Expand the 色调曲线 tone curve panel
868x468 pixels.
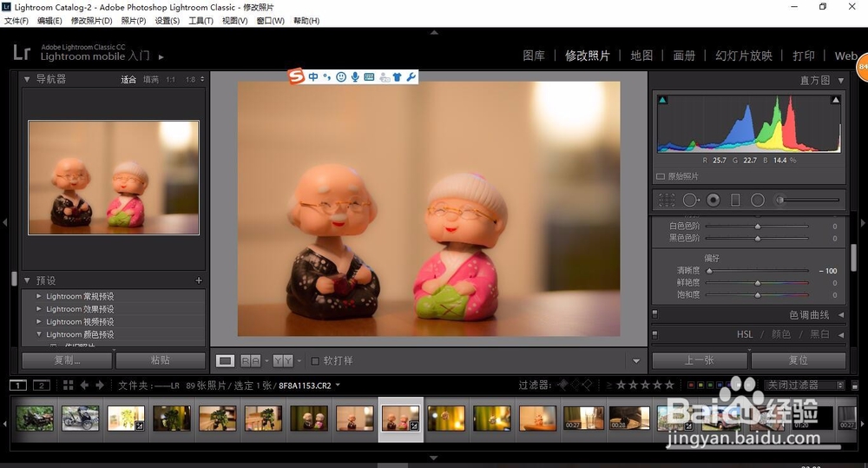coord(841,314)
